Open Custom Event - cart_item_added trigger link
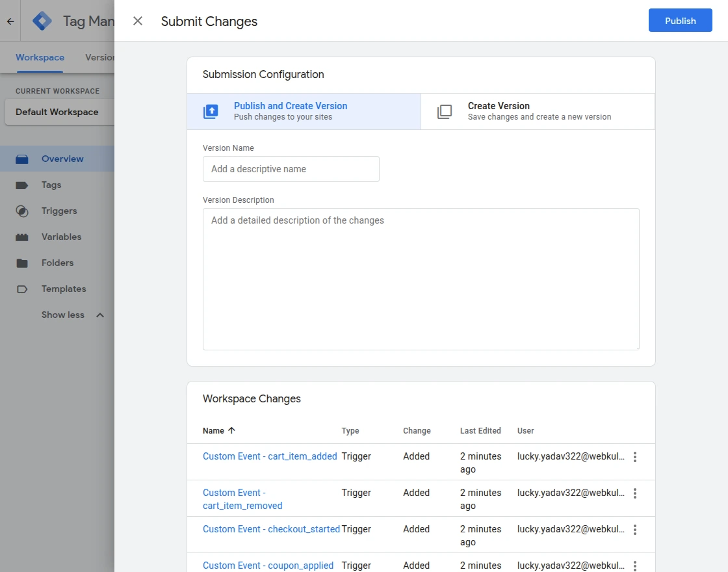This screenshot has height=572, width=728. (270, 456)
